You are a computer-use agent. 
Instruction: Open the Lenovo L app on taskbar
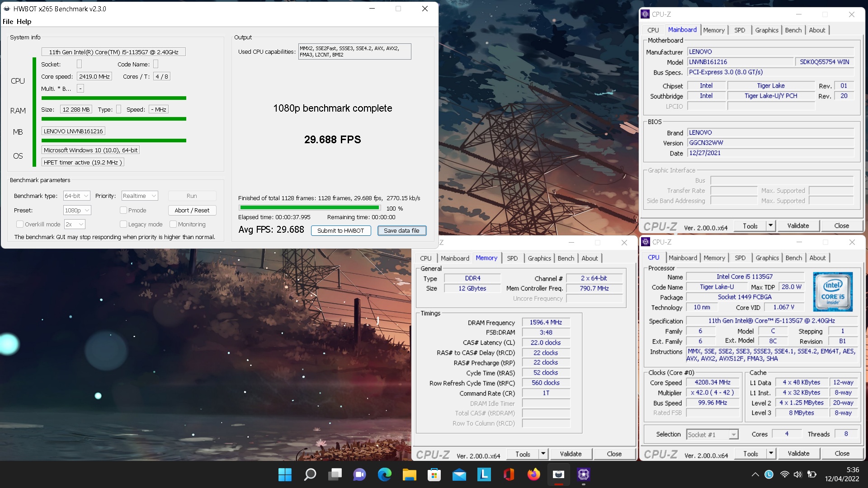pos(484,474)
